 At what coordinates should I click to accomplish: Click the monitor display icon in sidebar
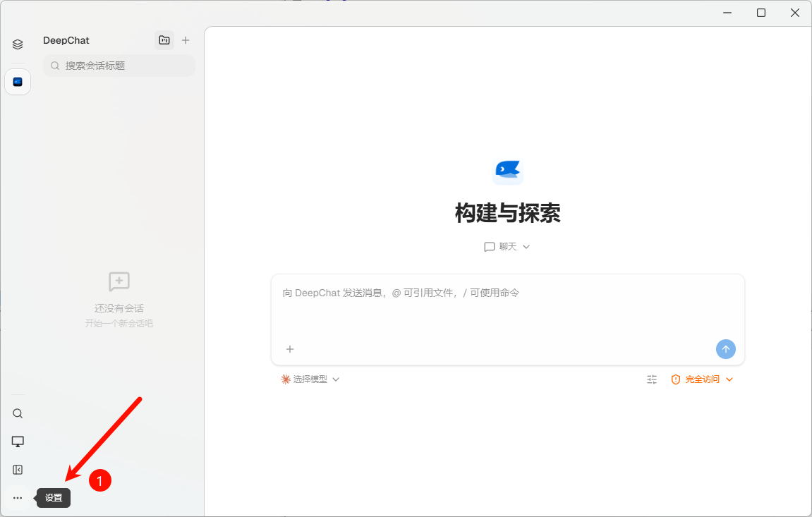(18, 442)
